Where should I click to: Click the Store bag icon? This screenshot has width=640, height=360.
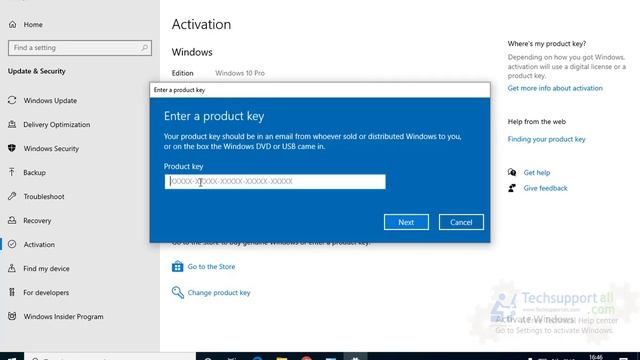click(178, 267)
